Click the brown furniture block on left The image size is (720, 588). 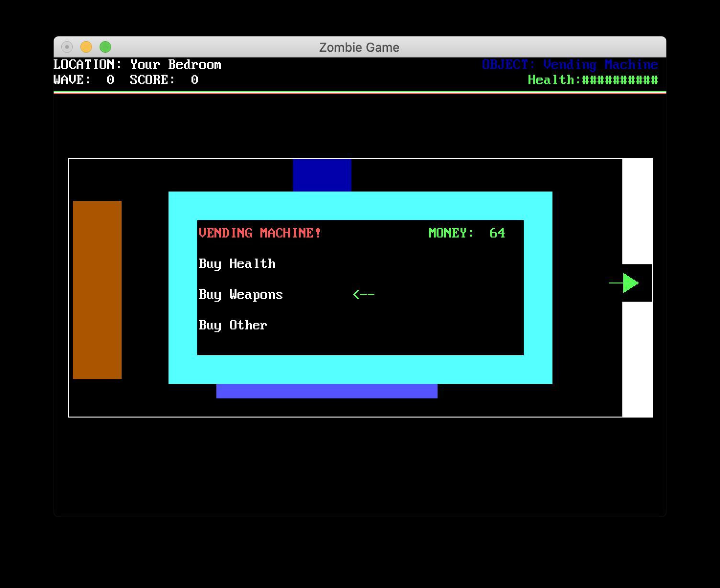(x=97, y=290)
